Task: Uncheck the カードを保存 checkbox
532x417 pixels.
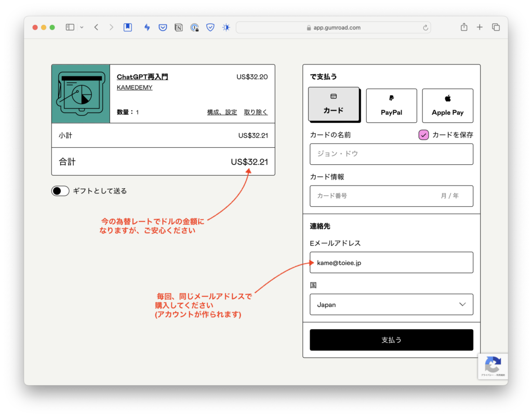Action: tap(423, 135)
